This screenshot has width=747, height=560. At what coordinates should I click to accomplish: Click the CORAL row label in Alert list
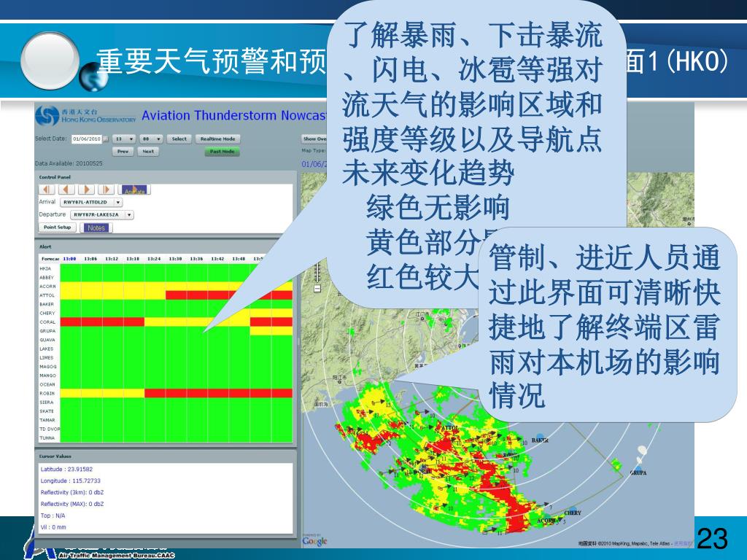(x=47, y=322)
